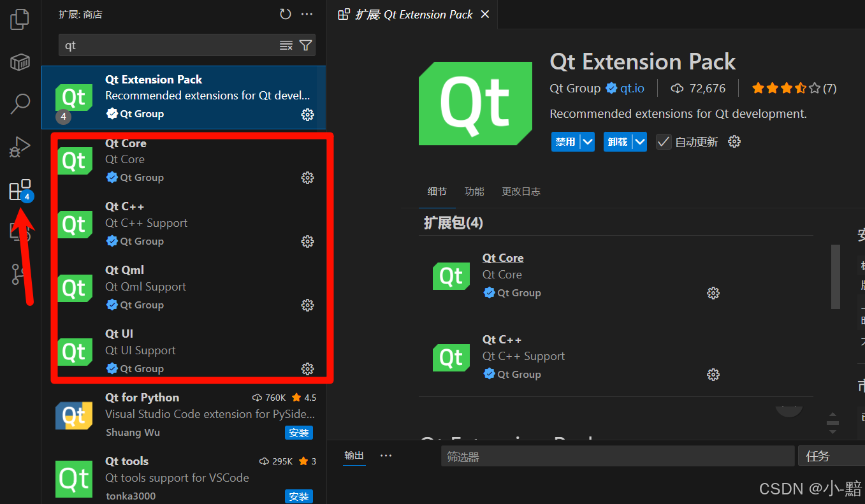Open extensions view more actions menu

point(307,14)
